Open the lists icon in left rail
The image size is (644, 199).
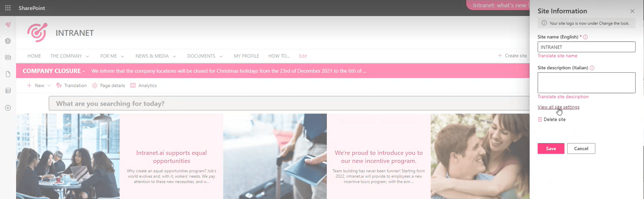(8, 91)
